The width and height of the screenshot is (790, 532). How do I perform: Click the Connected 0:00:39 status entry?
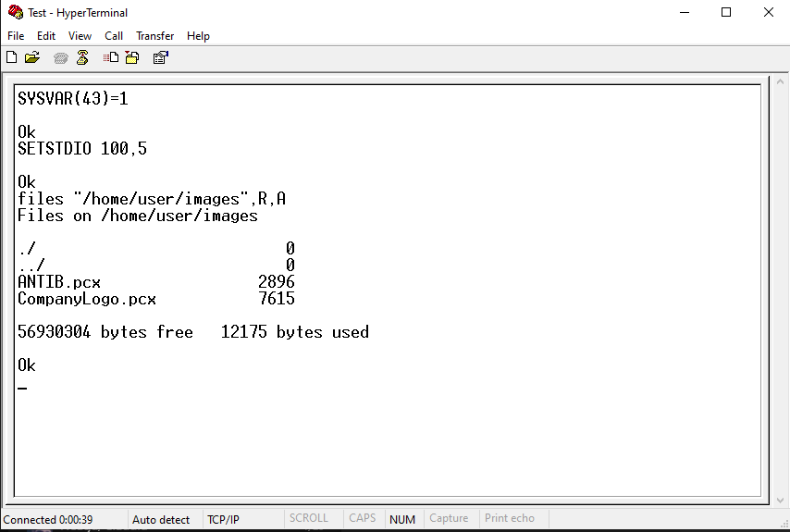[x=48, y=519]
